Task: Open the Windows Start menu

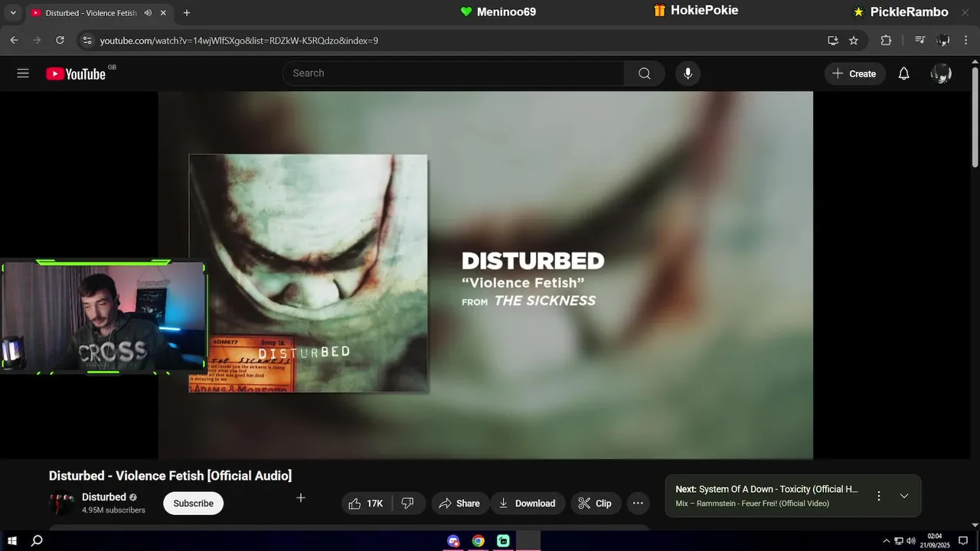Action: (x=12, y=540)
